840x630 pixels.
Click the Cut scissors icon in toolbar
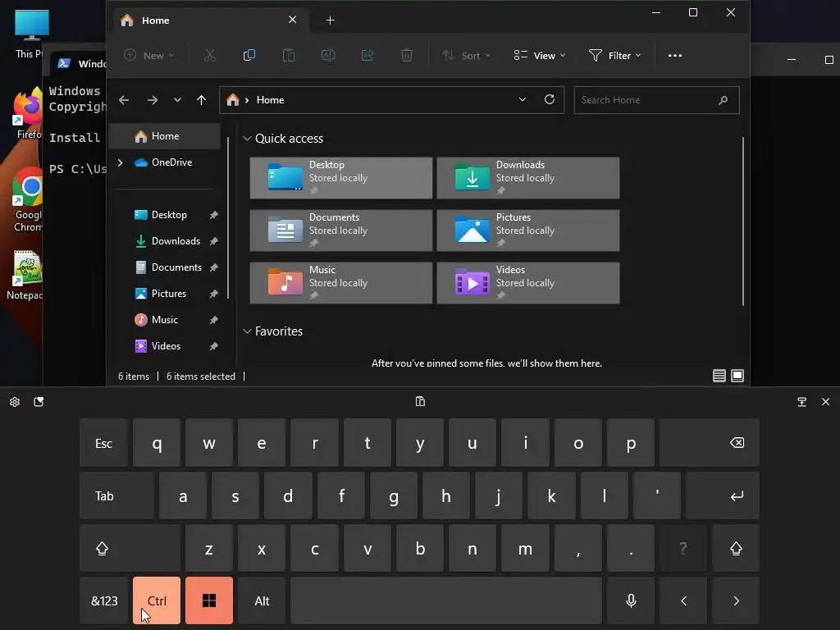tap(209, 55)
